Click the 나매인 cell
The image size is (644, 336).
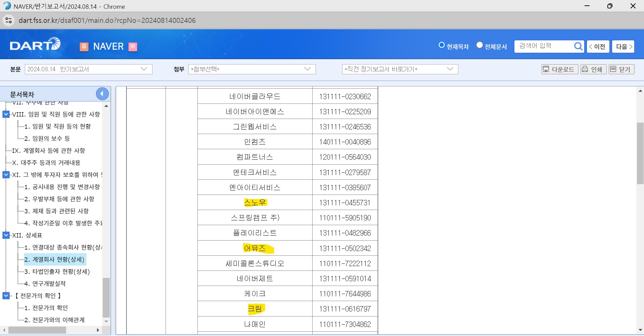(255, 324)
